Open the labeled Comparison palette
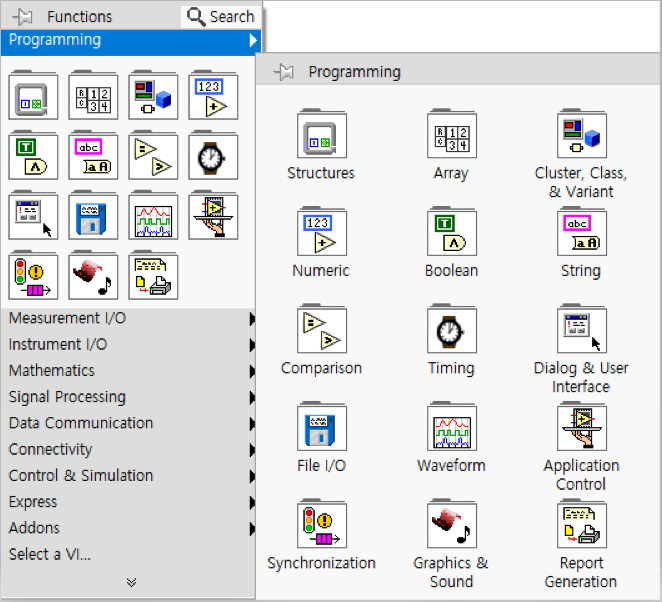The height and width of the screenshot is (602, 662). (x=322, y=329)
